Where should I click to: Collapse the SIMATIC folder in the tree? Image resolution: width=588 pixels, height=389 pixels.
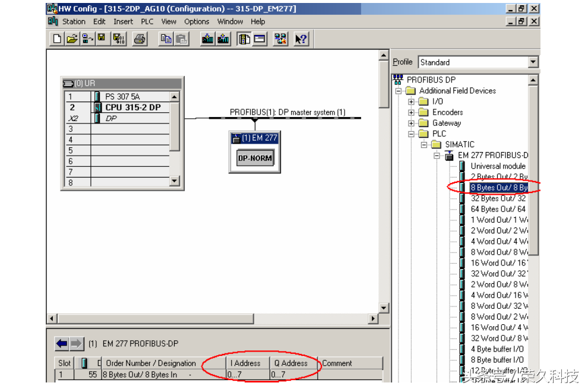[424, 144]
